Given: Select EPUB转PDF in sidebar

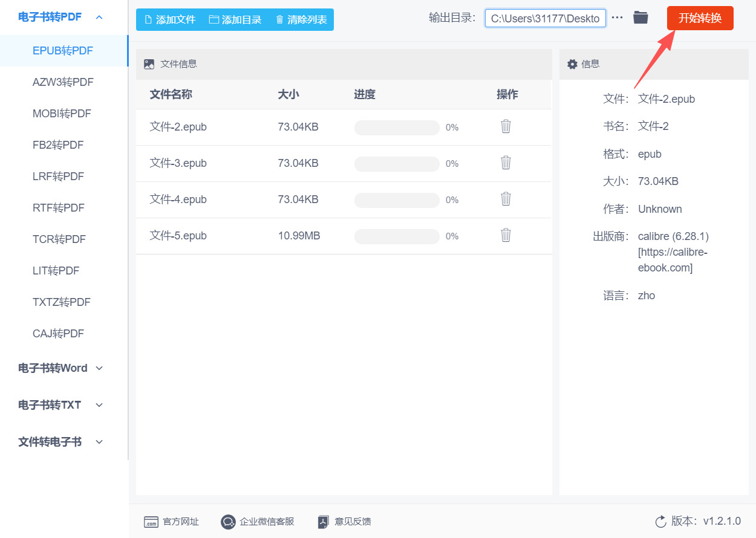Looking at the screenshot, I should (63, 51).
